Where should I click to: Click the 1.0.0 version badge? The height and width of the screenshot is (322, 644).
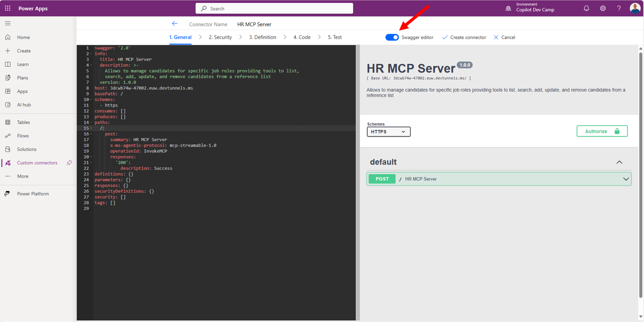pos(465,65)
